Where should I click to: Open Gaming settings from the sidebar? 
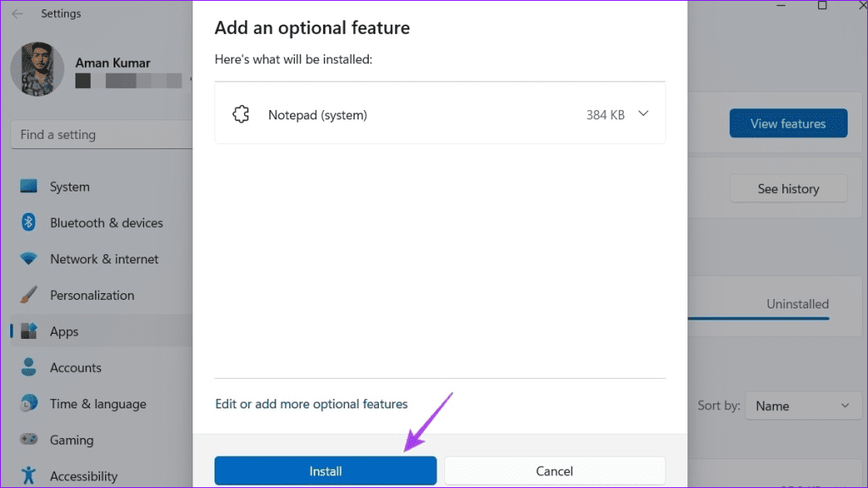[72, 441]
